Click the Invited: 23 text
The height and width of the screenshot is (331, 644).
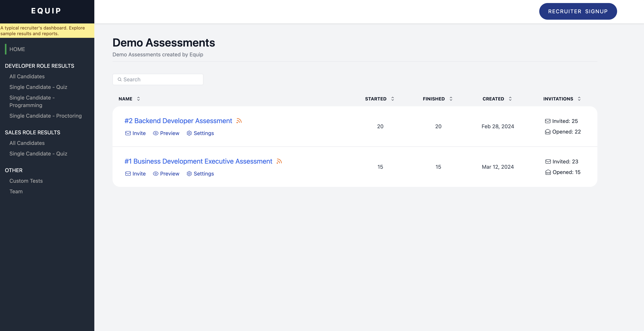click(565, 162)
